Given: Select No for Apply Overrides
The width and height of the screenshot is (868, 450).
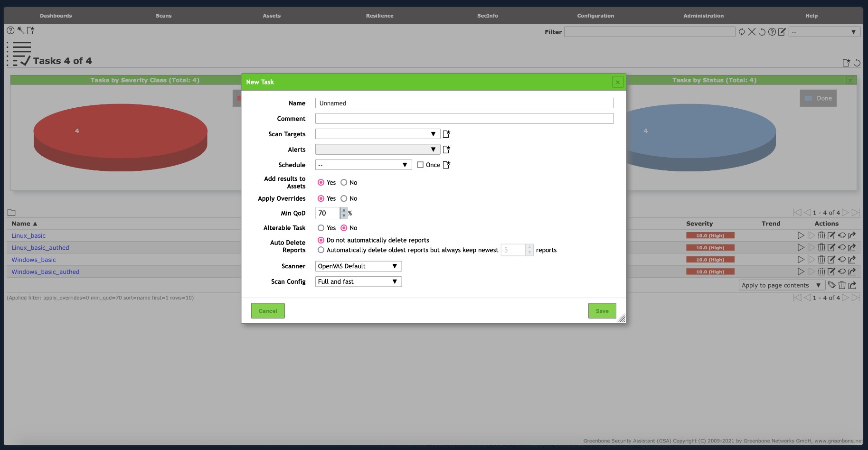Looking at the screenshot, I should pos(344,198).
